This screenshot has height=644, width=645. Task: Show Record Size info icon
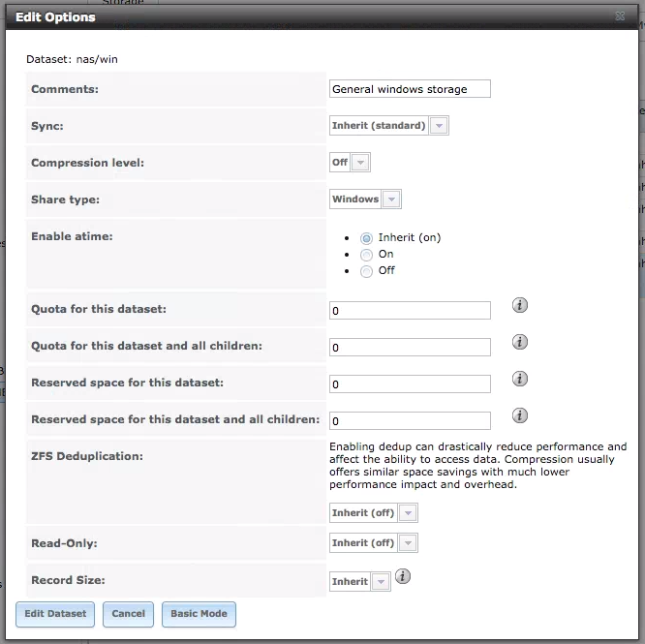403,576
